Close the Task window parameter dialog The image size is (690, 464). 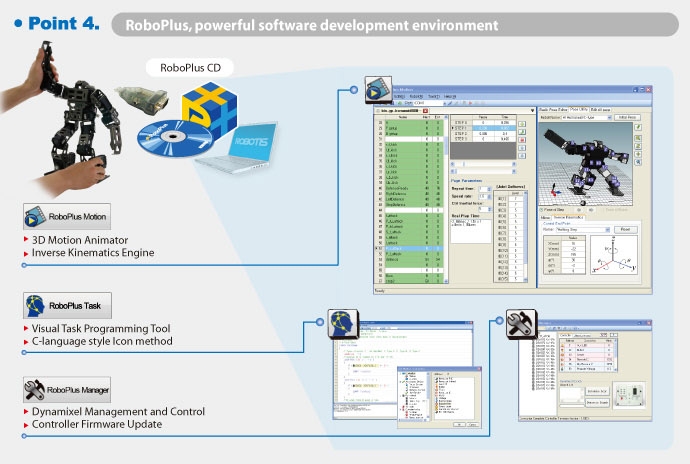[x=479, y=369]
